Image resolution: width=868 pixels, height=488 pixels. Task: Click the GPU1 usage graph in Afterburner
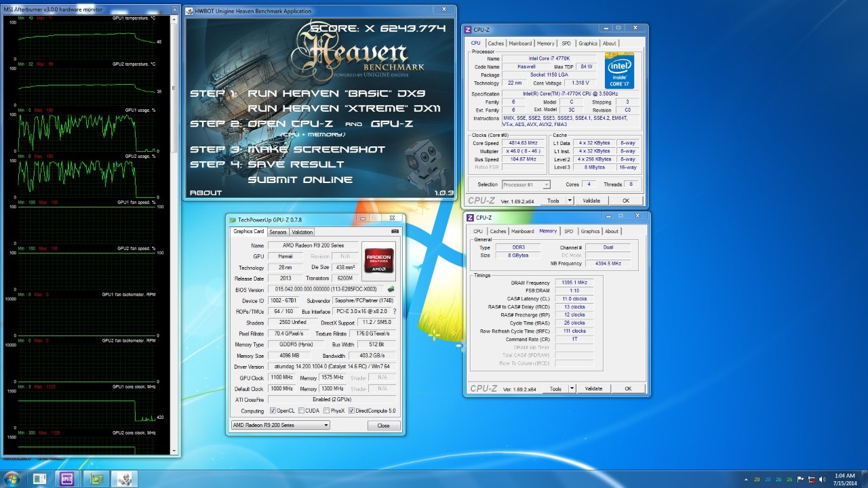86,132
